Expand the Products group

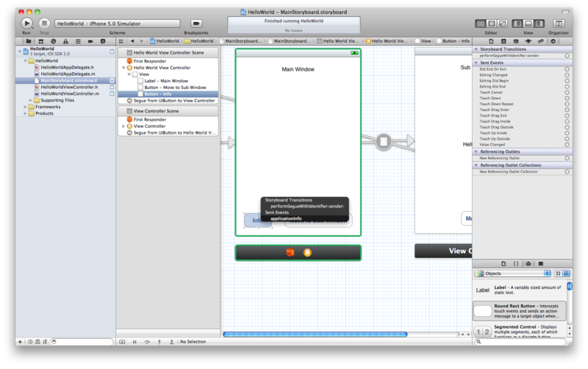26,114
